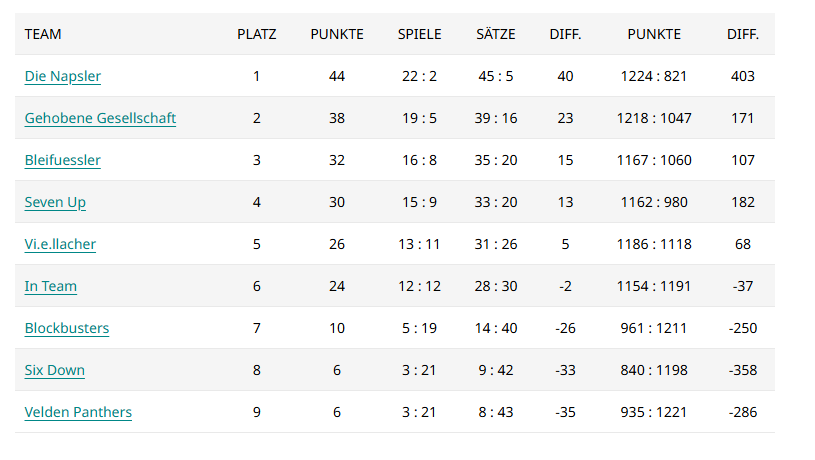
Task: Select the 1224 : 821 points cell
Action: (x=654, y=76)
